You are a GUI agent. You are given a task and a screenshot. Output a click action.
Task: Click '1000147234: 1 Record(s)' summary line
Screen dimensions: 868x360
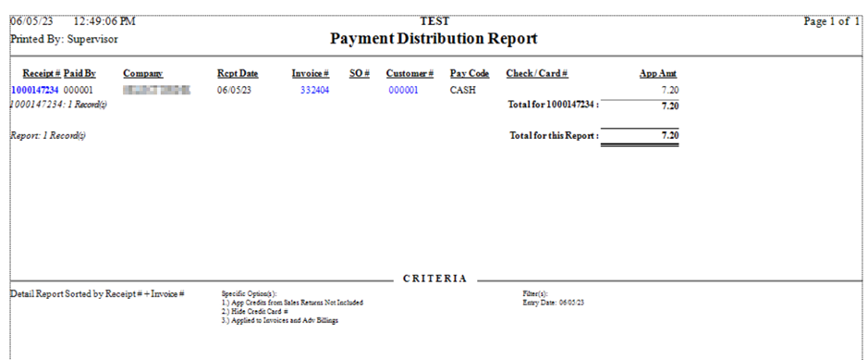coord(58,106)
